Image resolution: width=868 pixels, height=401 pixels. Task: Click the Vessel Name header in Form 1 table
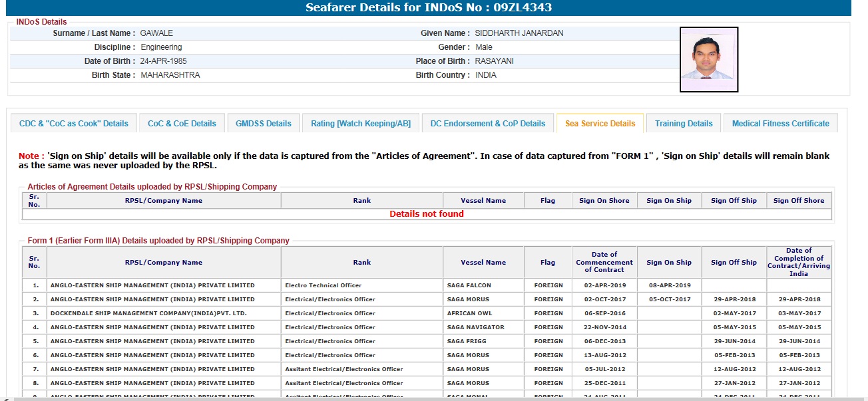[x=483, y=263]
